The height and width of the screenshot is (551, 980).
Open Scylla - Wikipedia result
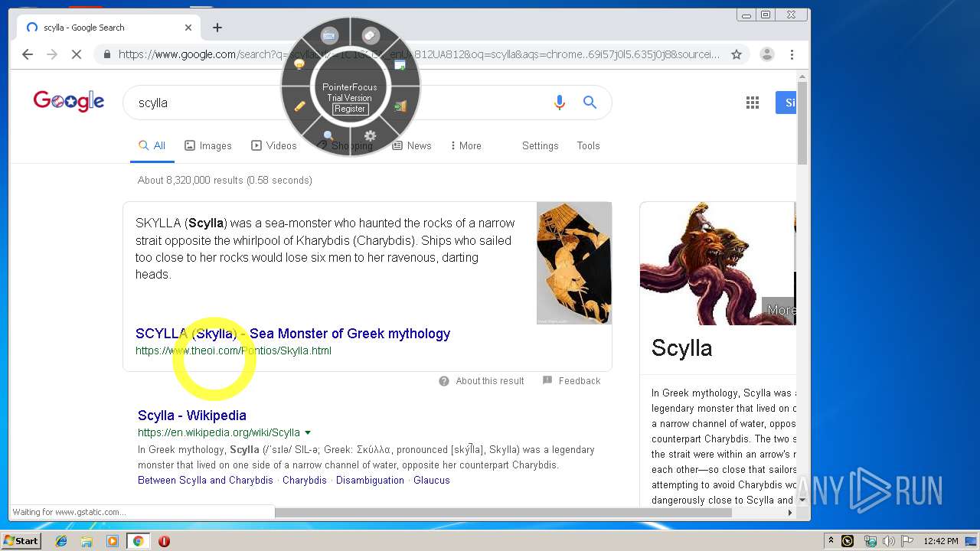pos(192,416)
